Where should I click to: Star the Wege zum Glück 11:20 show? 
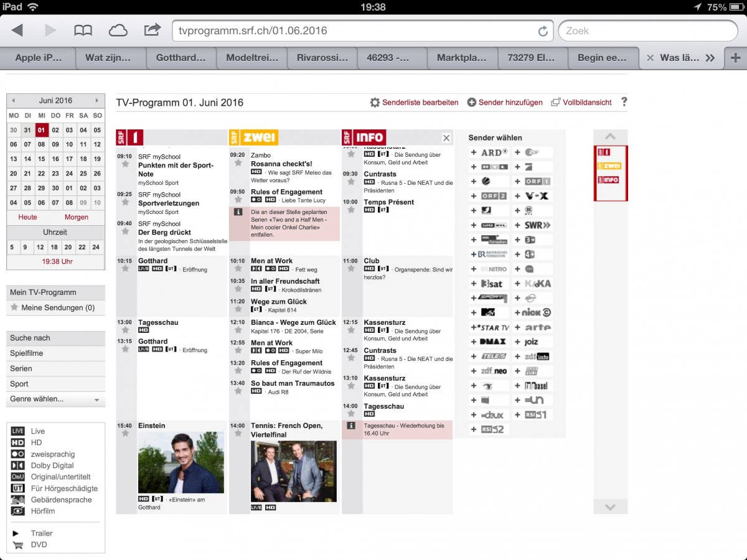pos(238,309)
